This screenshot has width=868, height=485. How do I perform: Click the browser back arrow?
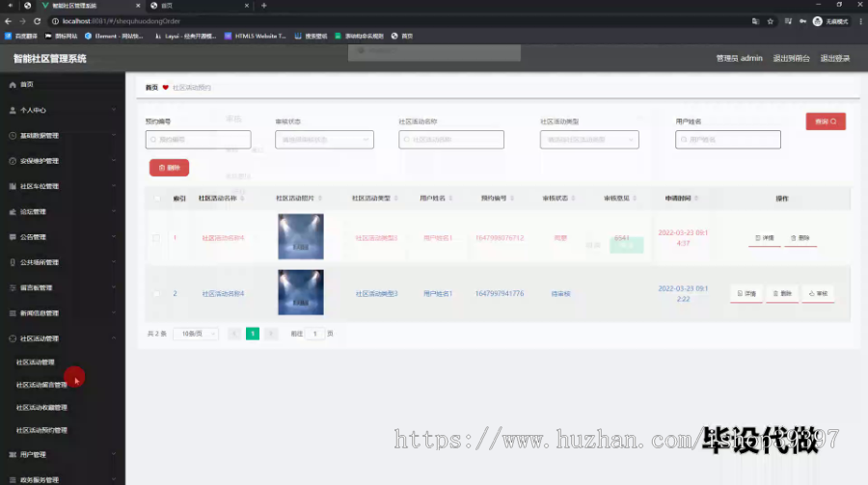click(8, 21)
